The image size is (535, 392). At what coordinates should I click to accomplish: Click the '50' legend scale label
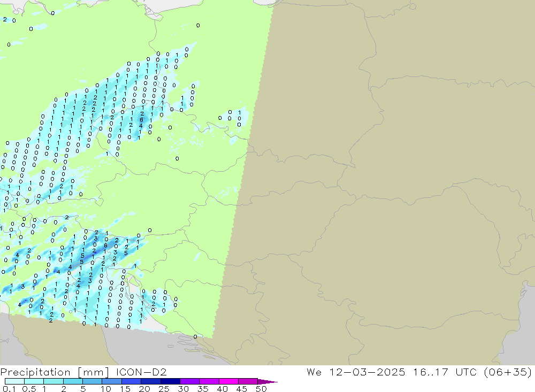coord(261,389)
